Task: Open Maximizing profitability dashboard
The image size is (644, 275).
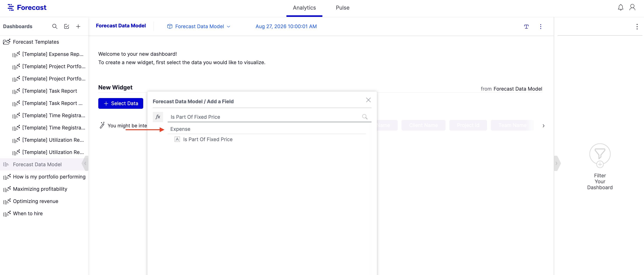Action: pyautogui.click(x=40, y=189)
